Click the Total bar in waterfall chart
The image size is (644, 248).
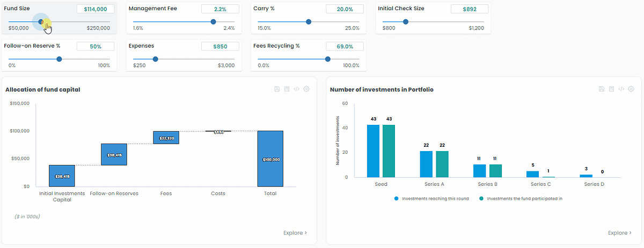click(x=270, y=159)
